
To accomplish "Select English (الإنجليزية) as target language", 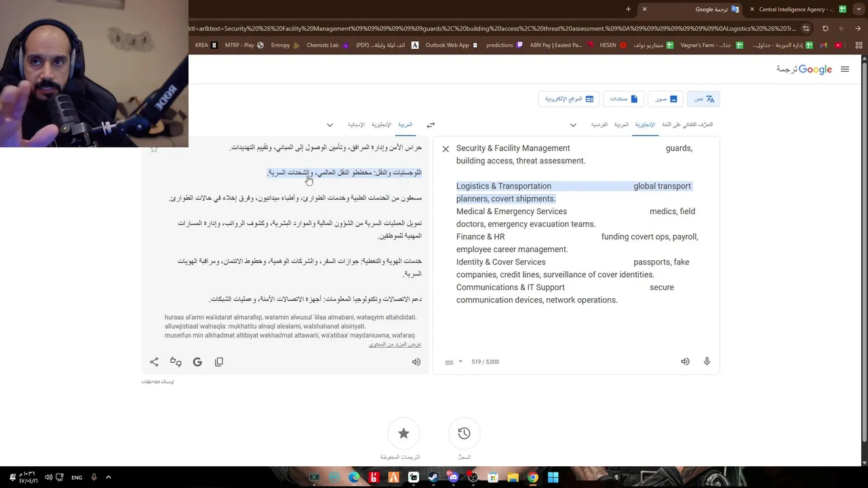I will pyautogui.click(x=381, y=125).
